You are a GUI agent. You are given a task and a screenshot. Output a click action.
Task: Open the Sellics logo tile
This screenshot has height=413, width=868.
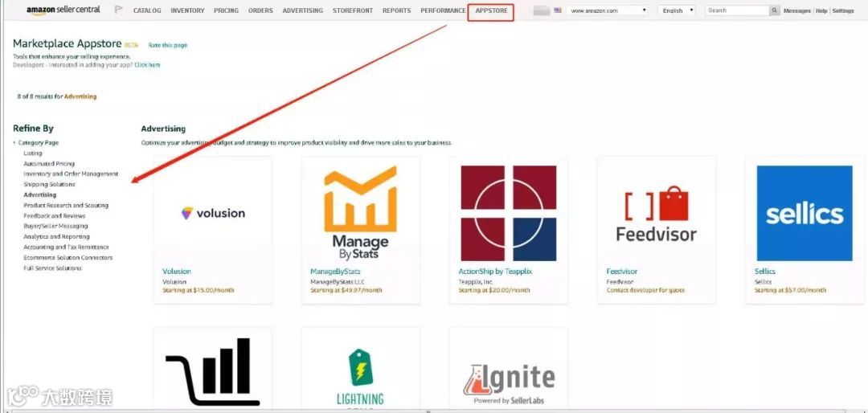805,213
